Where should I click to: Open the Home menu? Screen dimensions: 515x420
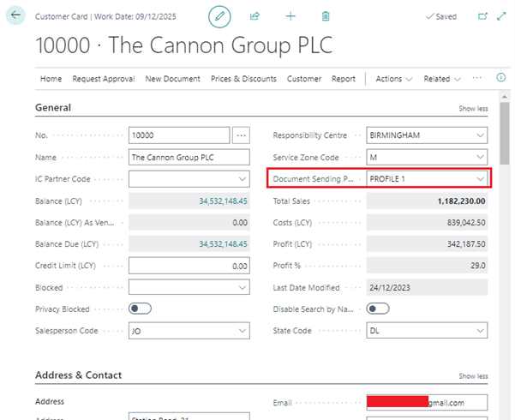click(x=51, y=79)
